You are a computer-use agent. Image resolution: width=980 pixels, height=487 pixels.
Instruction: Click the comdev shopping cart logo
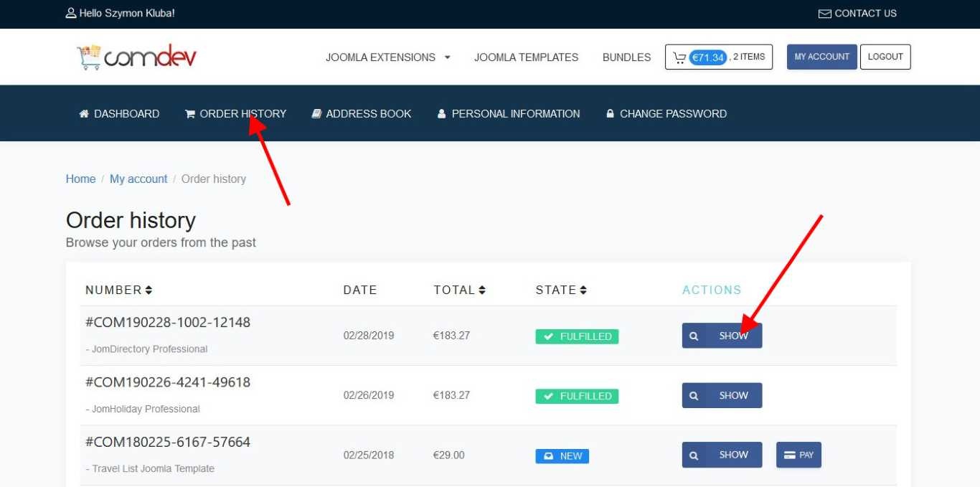click(136, 57)
